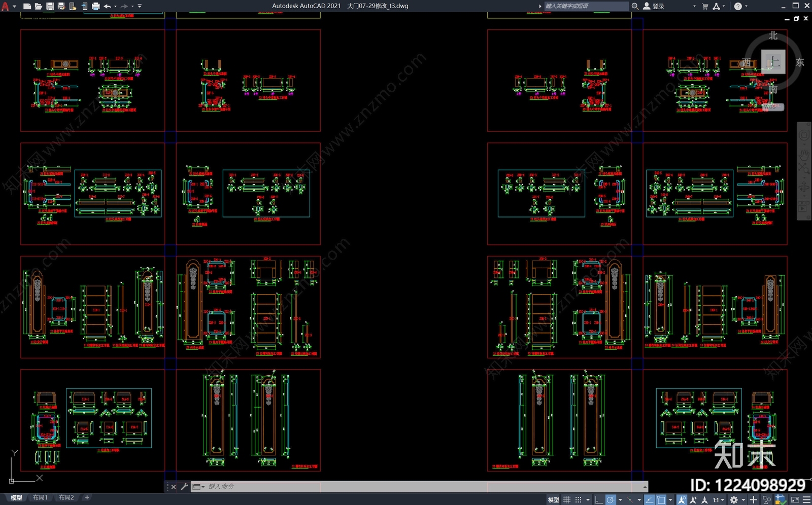Click the Save As icon

(x=61, y=6)
